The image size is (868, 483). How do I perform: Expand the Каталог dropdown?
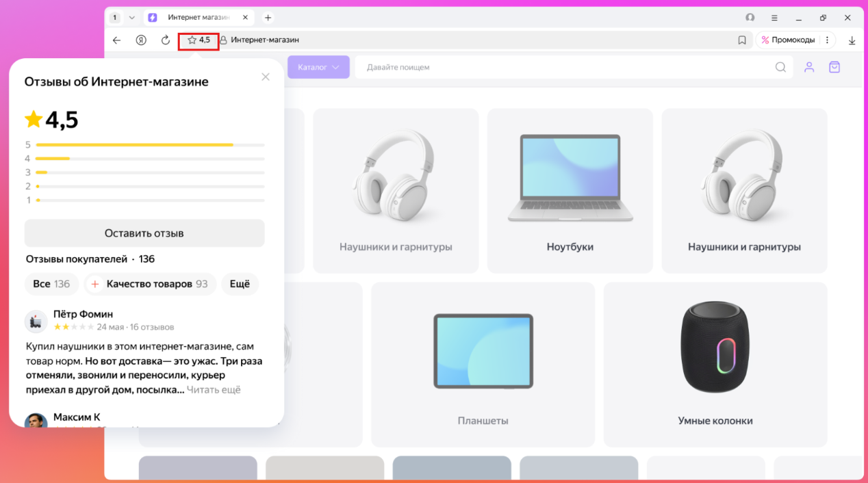point(318,67)
